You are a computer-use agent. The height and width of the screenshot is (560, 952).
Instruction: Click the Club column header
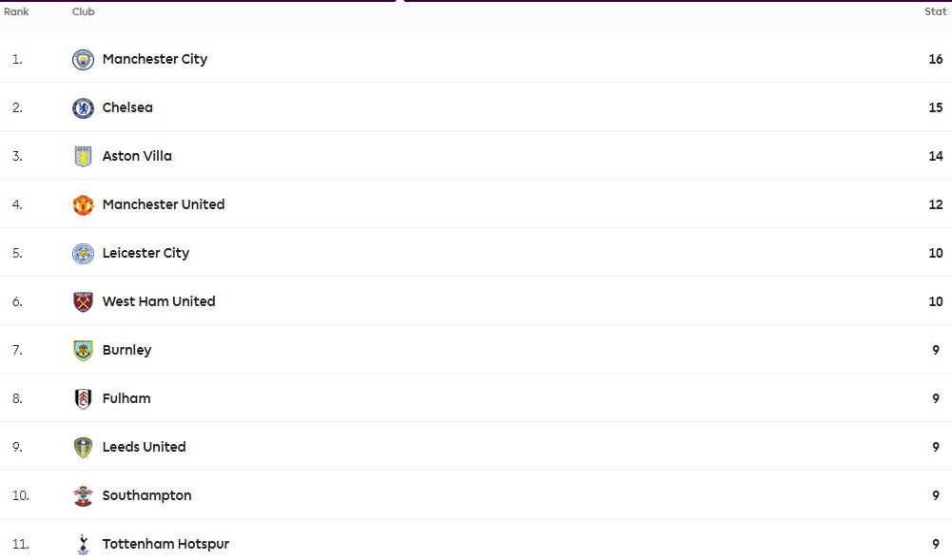[83, 11]
